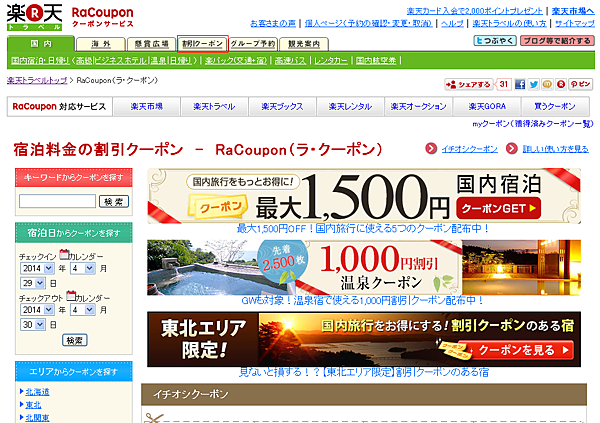
Task: Select 北海道 area link
Action: 37,392
